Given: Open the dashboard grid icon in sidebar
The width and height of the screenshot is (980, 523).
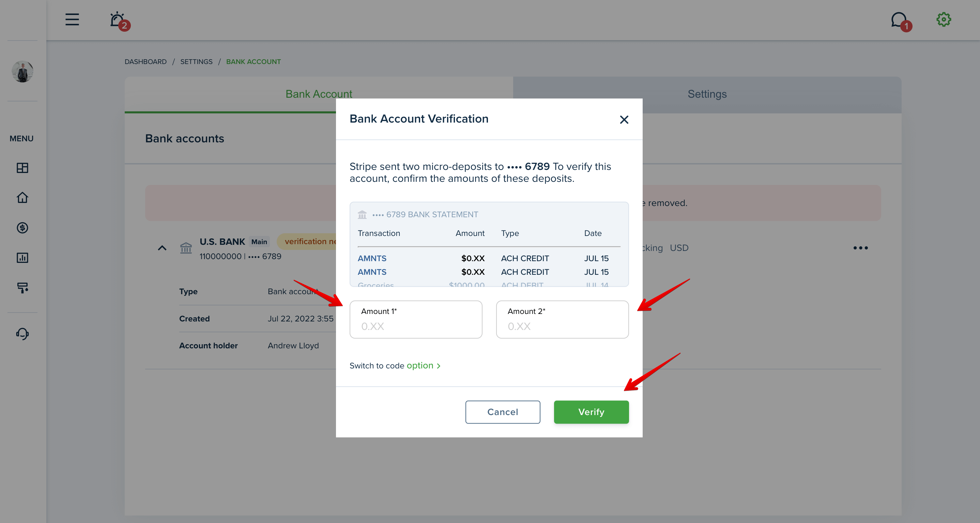Looking at the screenshot, I should click(22, 168).
